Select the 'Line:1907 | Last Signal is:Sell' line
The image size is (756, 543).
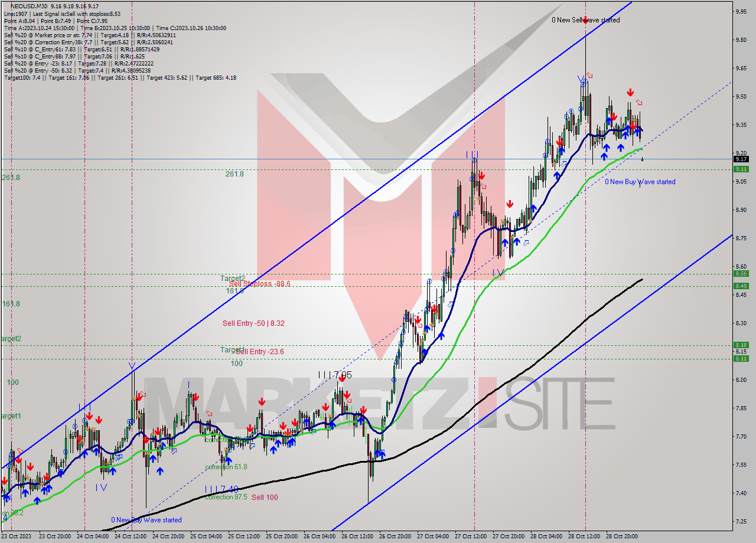[x=62, y=14]
